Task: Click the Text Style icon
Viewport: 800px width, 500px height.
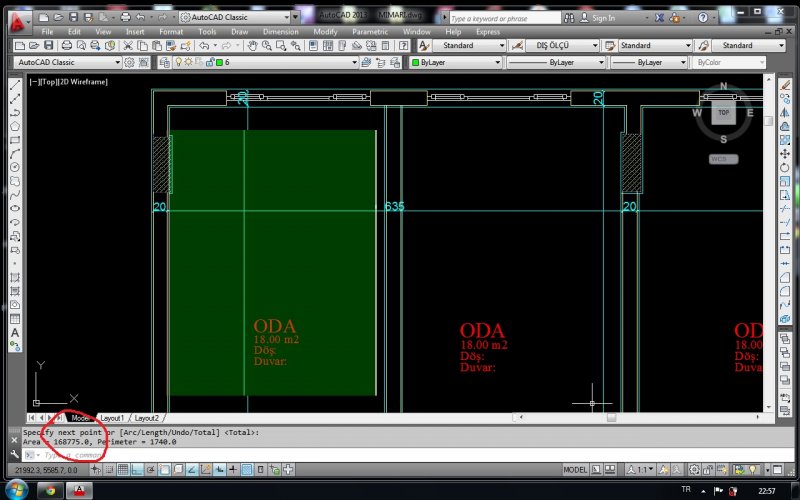Action: point(424,45)
